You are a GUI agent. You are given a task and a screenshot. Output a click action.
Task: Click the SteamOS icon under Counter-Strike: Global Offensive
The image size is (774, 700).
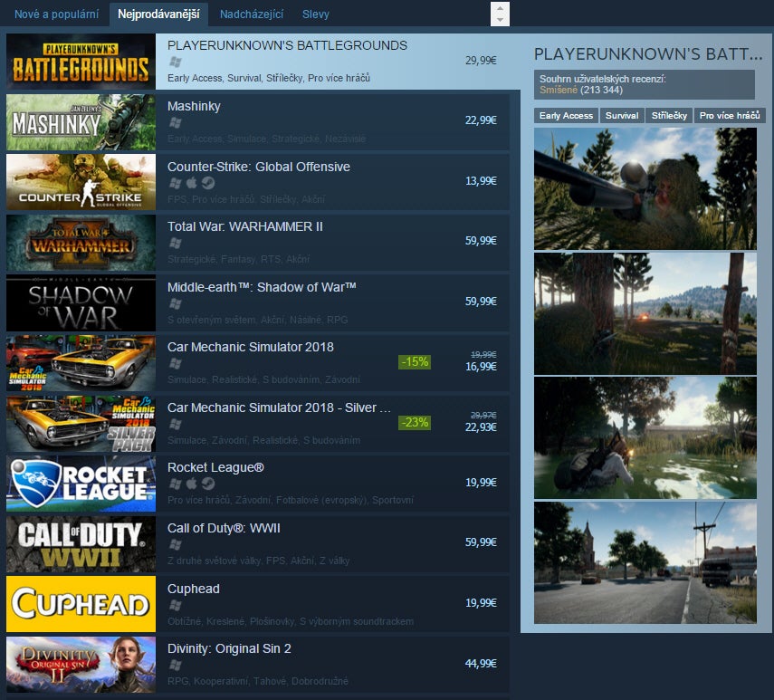point(208,183)
